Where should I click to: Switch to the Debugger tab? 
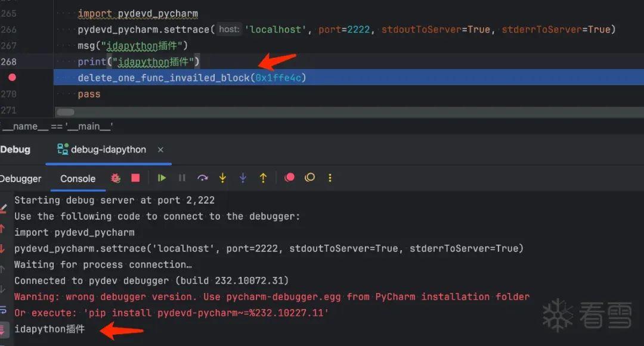[21, 178]
